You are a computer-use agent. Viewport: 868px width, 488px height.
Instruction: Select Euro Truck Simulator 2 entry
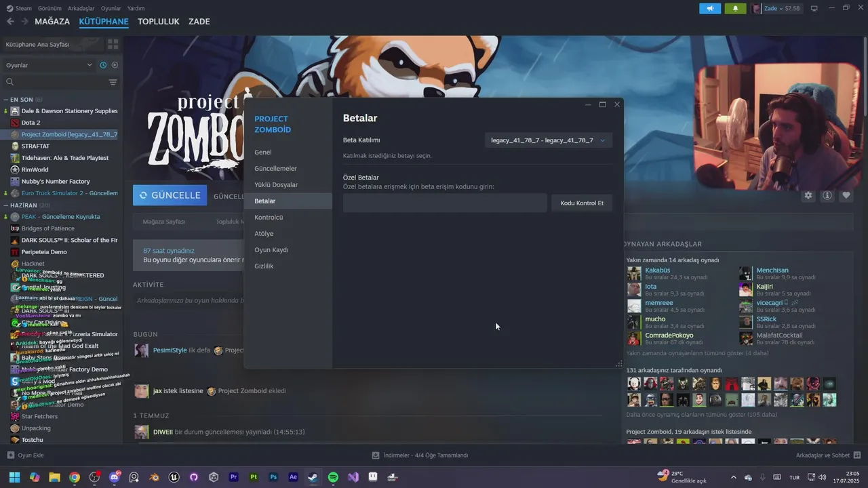click(64, 193)
